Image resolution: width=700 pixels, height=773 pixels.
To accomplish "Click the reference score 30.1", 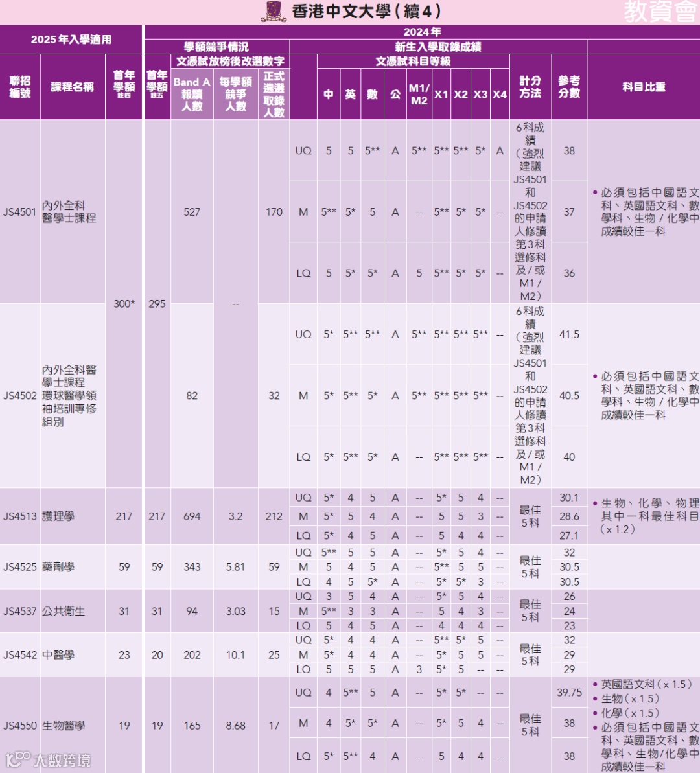I will [x=569, y=498].
